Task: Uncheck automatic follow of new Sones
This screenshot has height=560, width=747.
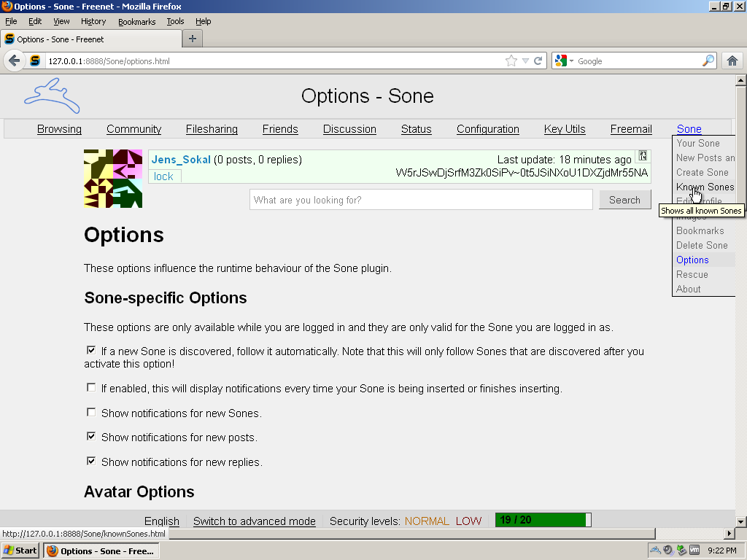Action: click(x=91, y=351)
